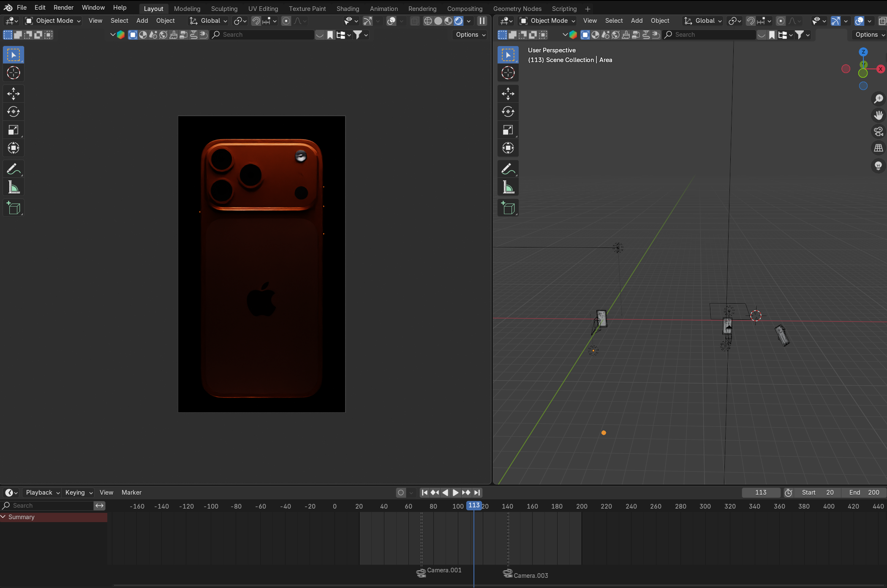The width and height of the screenshot is (887, 588).
Task: Select the Move tool in left viewport
Action: [x=14, y=93]
